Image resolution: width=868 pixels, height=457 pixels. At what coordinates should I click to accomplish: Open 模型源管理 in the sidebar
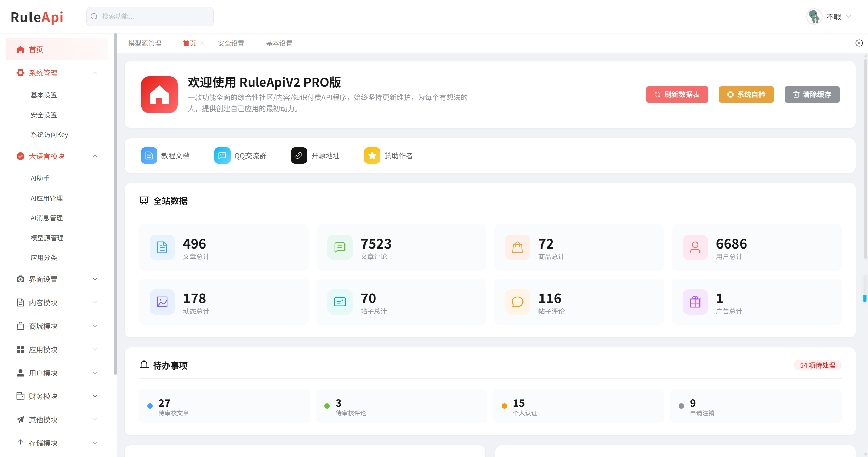pos(47,238)
